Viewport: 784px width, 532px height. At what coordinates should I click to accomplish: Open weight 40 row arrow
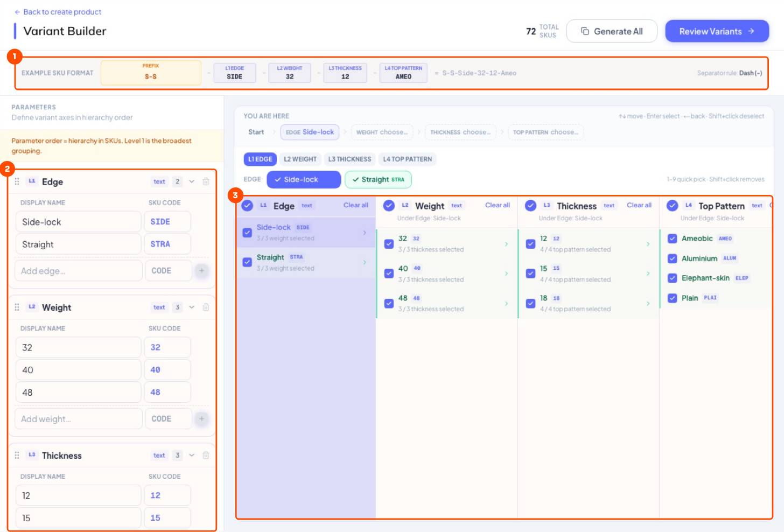coord(506,274)
